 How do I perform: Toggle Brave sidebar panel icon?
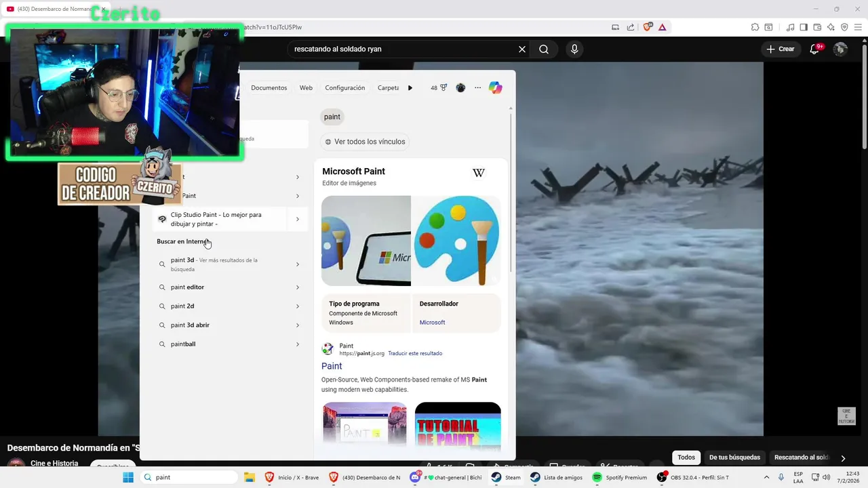click(804, 27)
